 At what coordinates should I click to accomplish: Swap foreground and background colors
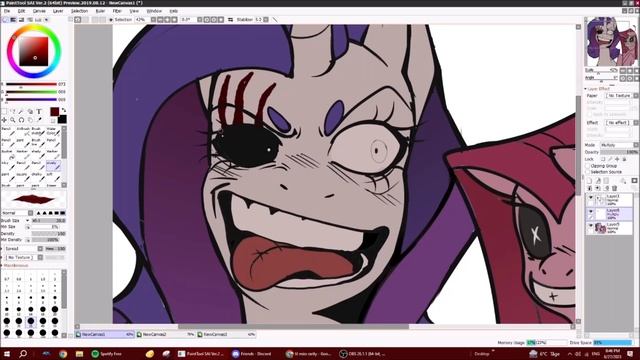pos(64,110)
